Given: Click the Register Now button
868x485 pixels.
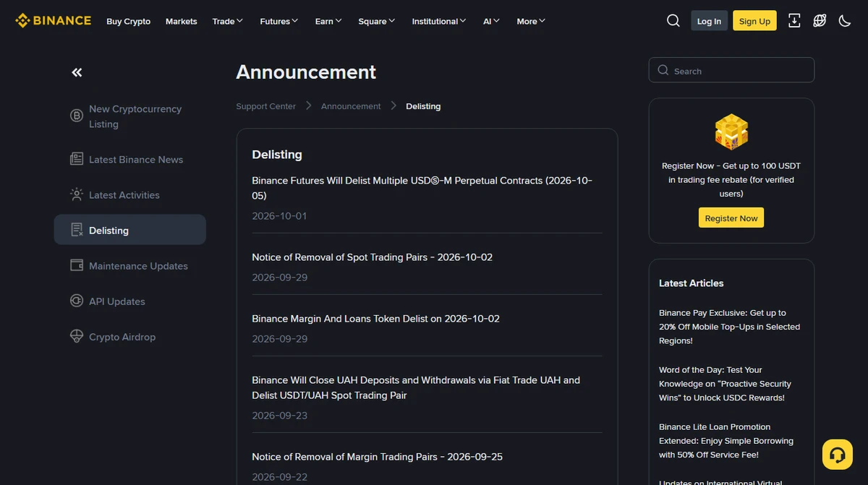Looking at the screenshot, I should pyautogui.click(x=731, y=218).
